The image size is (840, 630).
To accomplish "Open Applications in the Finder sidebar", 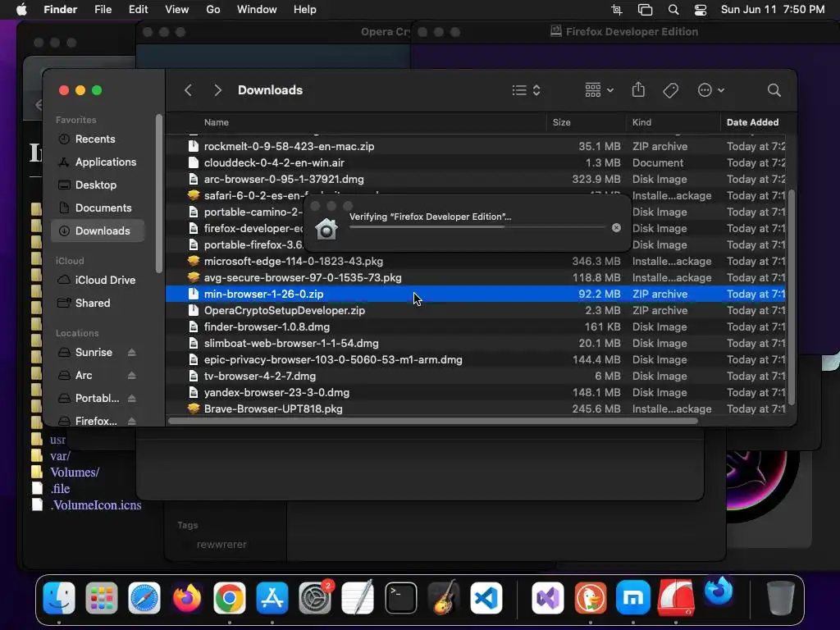I will tap(98, 162).
